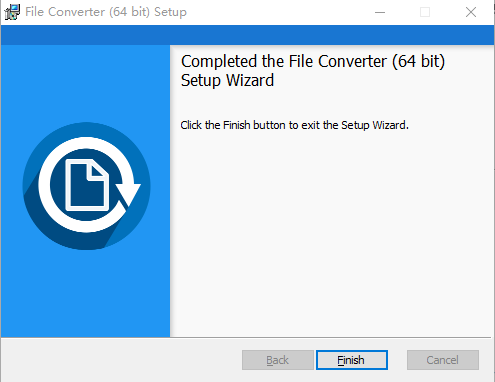
Task: Click the document page symbol inside the logo
Action: click(x=87, y=185)
